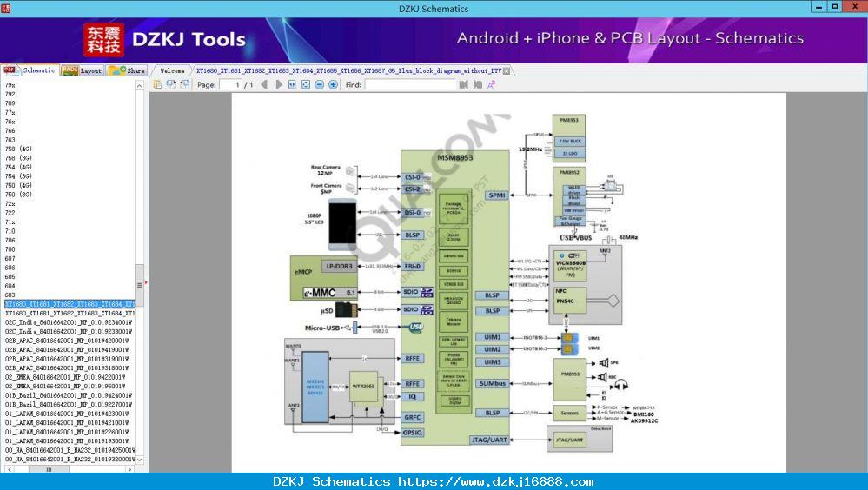Click the list's scroll down arrow

tap(140, 460)
